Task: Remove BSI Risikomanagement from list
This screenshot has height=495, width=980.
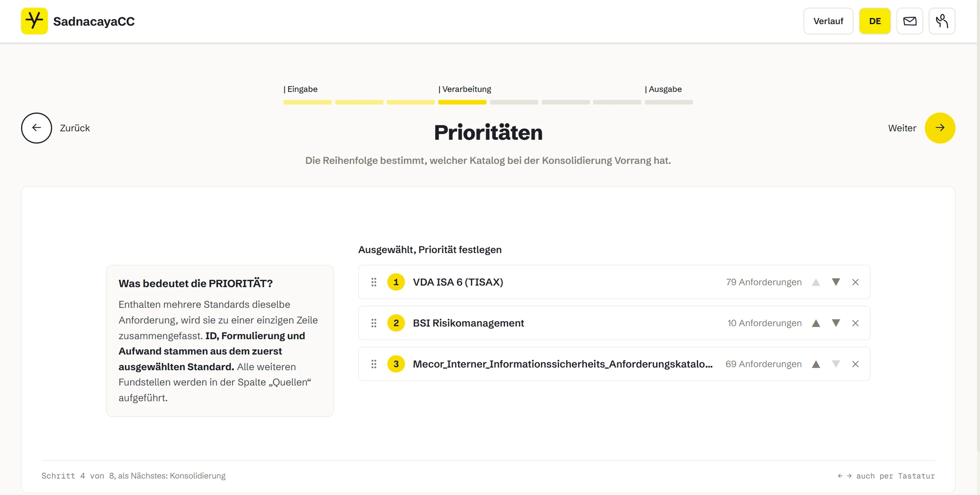Action: [856, 323]
